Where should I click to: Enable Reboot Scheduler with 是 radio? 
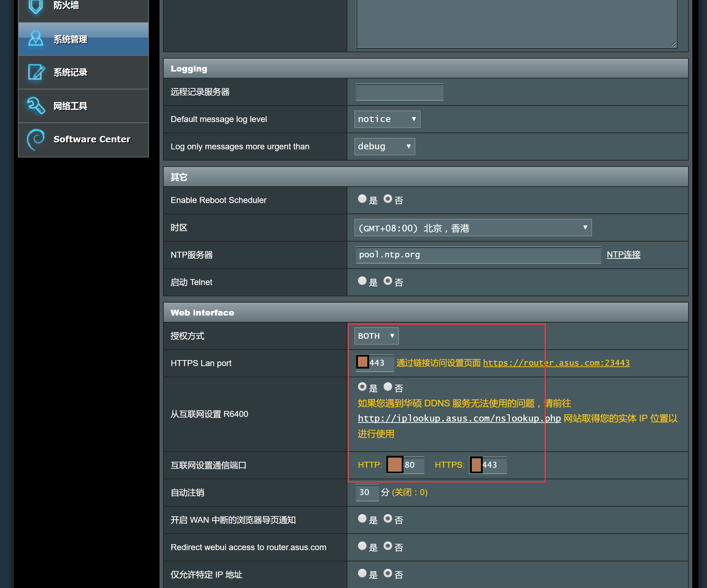(x=362, y=199)
